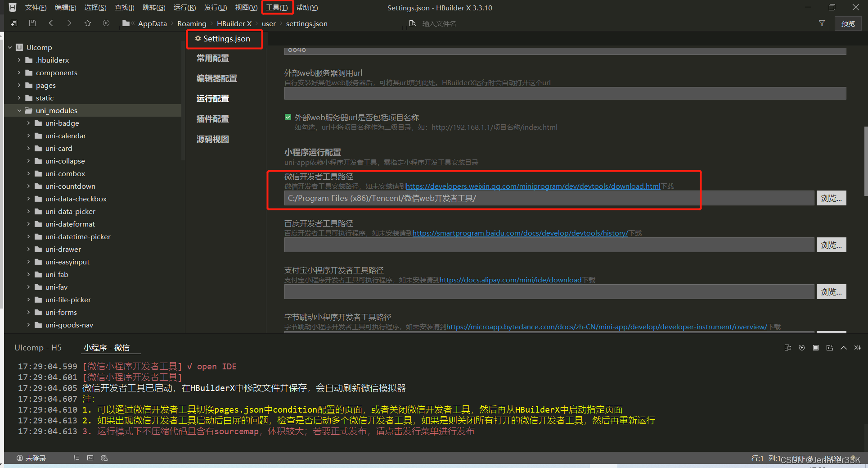Open the 工具(T) menu
The width and height of the screenshot is (868, 468).
pyautogui.click(x=277, y=8)
